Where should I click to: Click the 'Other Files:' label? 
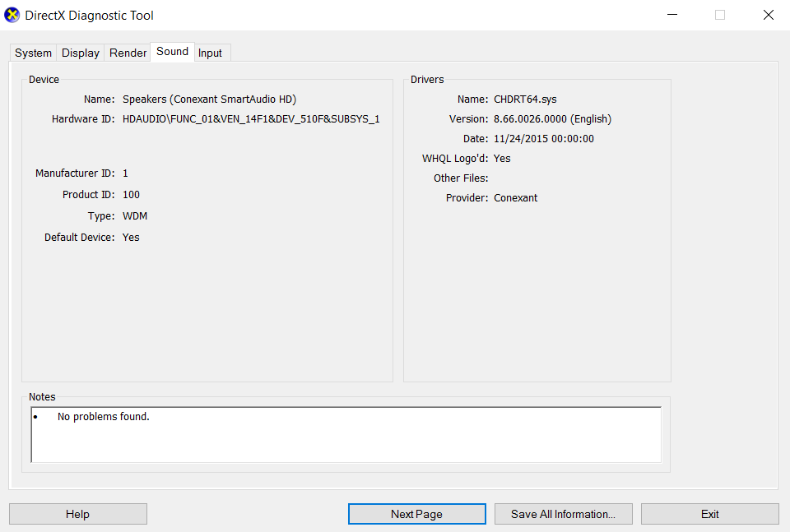[461, 178]
